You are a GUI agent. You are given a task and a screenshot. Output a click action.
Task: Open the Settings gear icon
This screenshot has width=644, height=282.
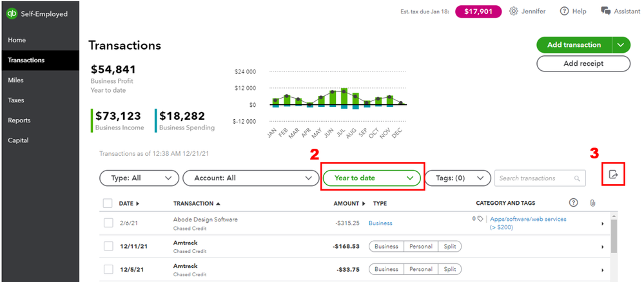514,11
